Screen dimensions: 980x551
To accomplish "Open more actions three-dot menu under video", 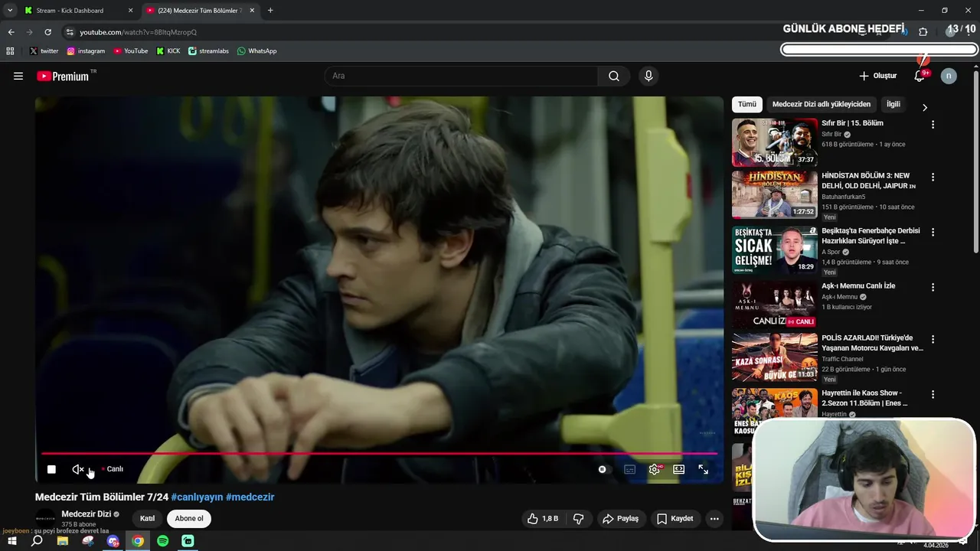I will coord(714,518).
